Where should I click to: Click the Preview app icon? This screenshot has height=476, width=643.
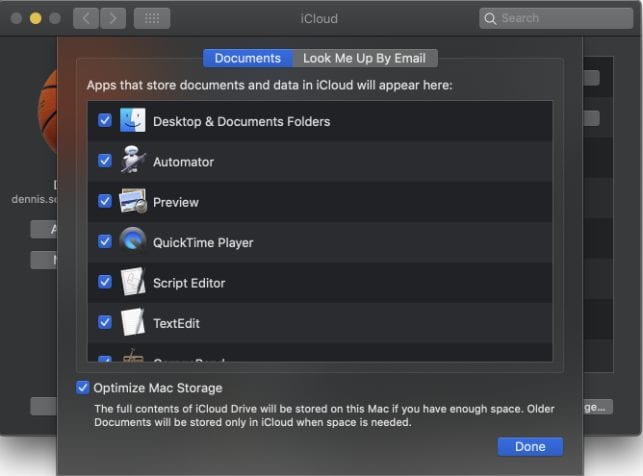[x=133, y=201]
